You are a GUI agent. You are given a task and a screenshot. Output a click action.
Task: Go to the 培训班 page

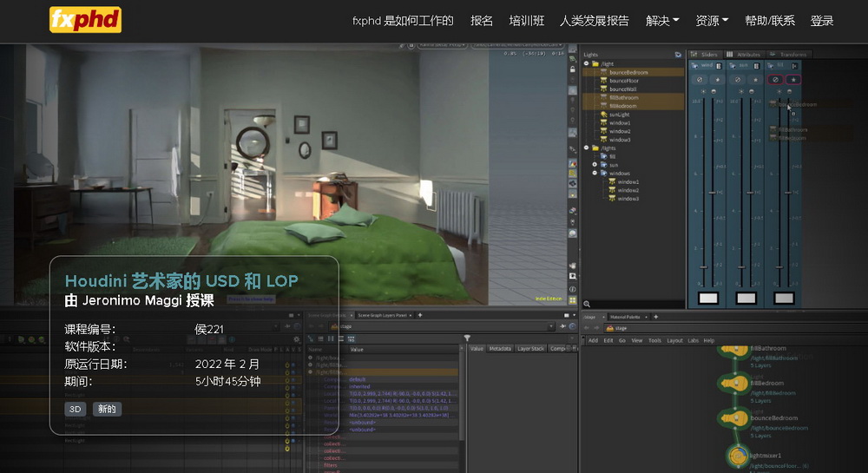pos(527,21)
